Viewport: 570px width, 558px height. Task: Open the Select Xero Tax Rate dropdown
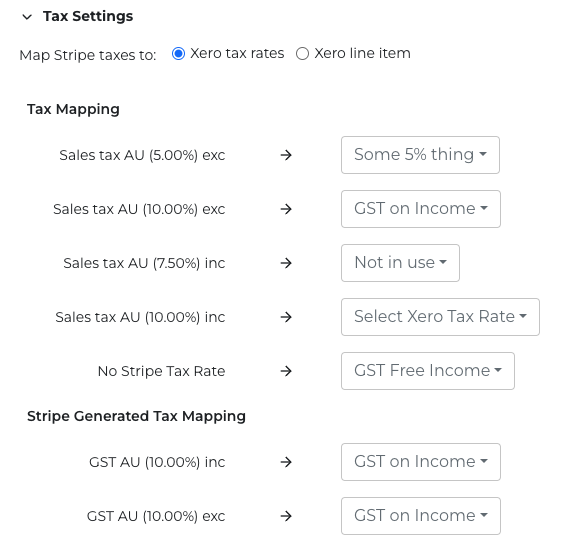point(440,317)
